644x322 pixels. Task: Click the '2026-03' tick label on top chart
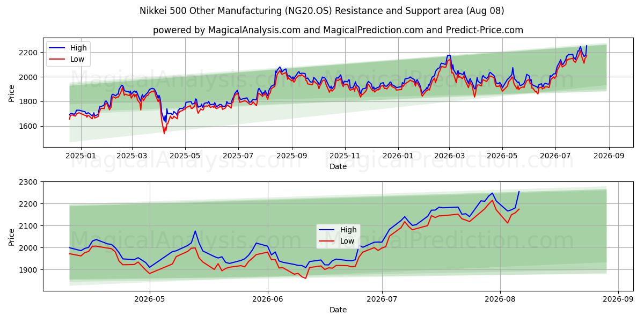(449, 156)
